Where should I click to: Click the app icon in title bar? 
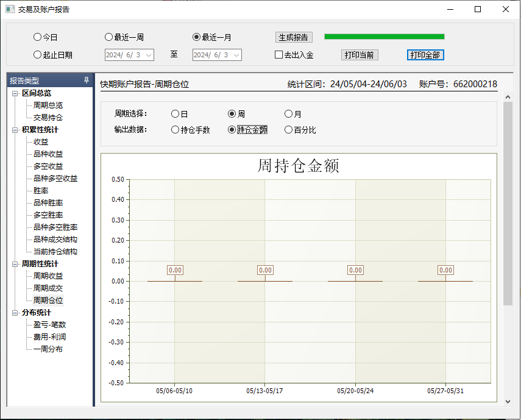click(x=10, y=9)
